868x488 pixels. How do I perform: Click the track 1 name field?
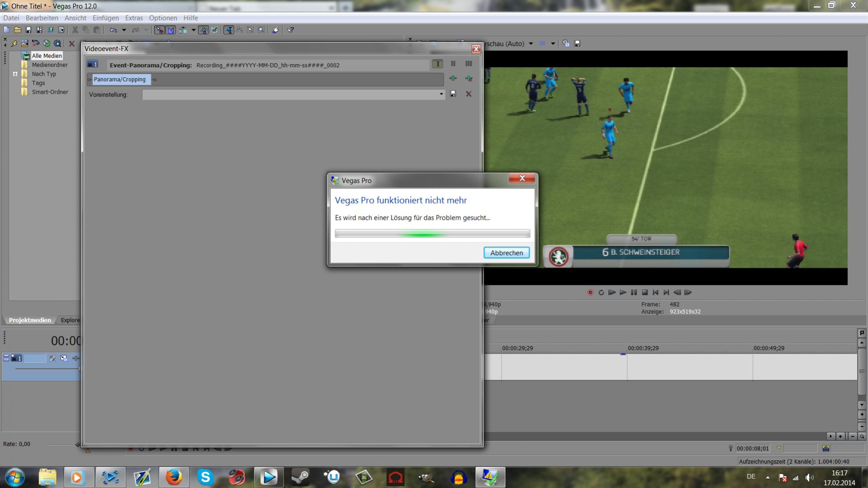point(34,358)
